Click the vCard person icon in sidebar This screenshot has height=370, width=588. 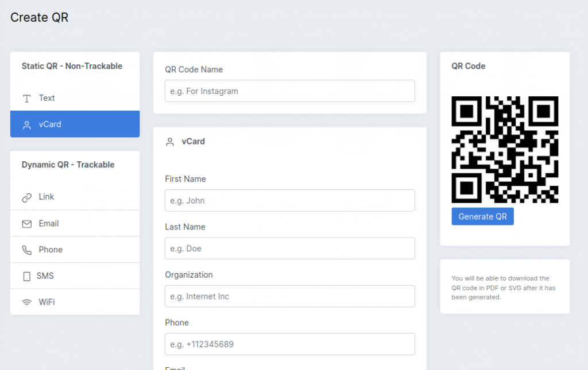pos(26,125)
